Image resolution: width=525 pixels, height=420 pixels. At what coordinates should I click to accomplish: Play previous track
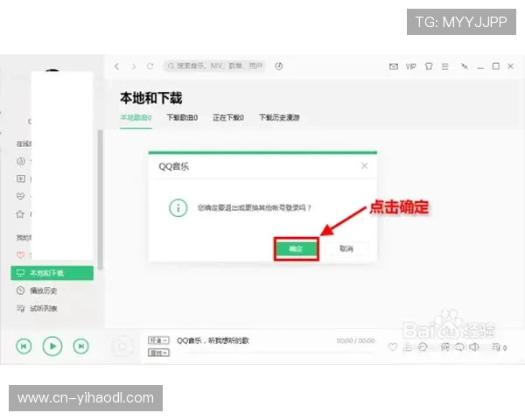[x=24, y=346]
